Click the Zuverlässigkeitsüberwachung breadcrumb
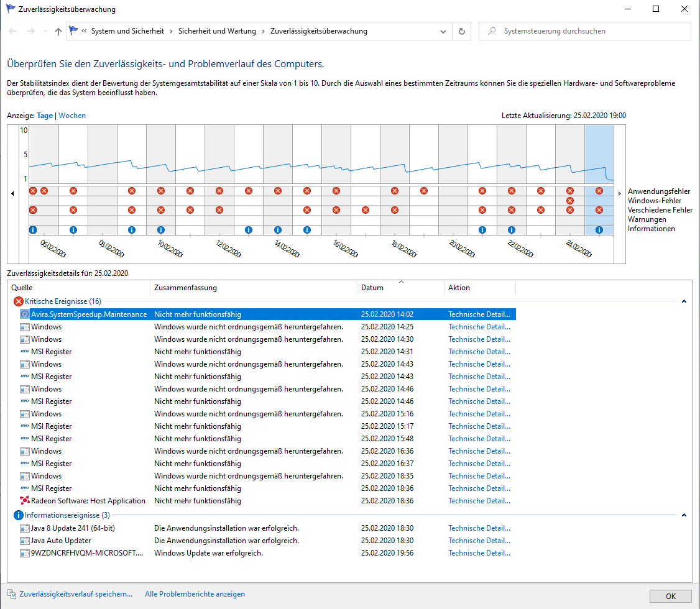The image size is (700, 609). click(x=319, y=31)
